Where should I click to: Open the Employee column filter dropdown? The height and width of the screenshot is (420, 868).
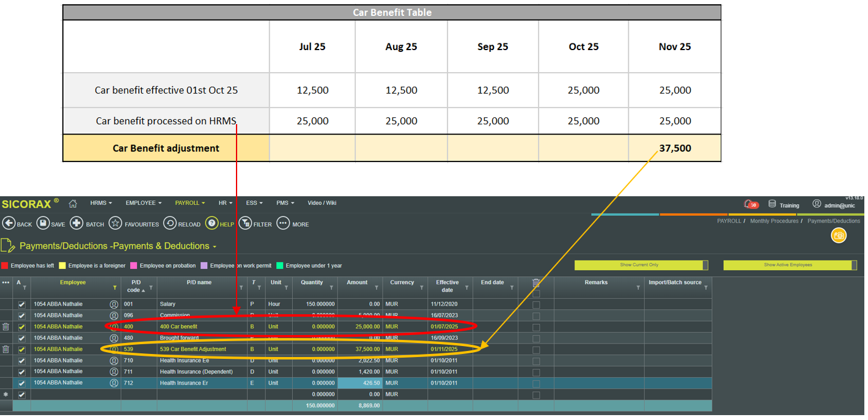(x=114, y=287)
